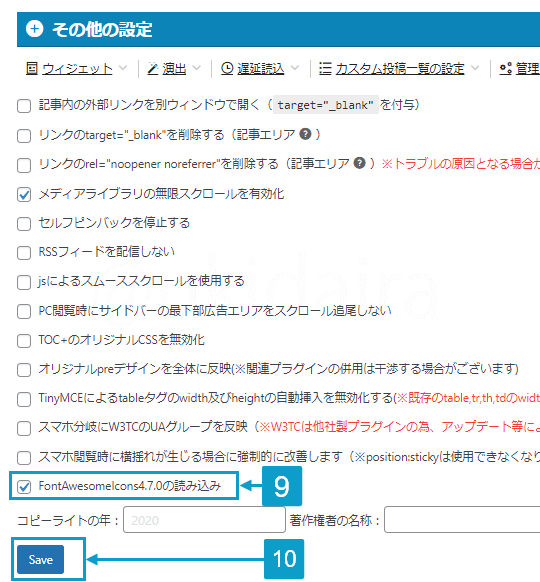Click the 著作権者の名称 label

[335, 520]
